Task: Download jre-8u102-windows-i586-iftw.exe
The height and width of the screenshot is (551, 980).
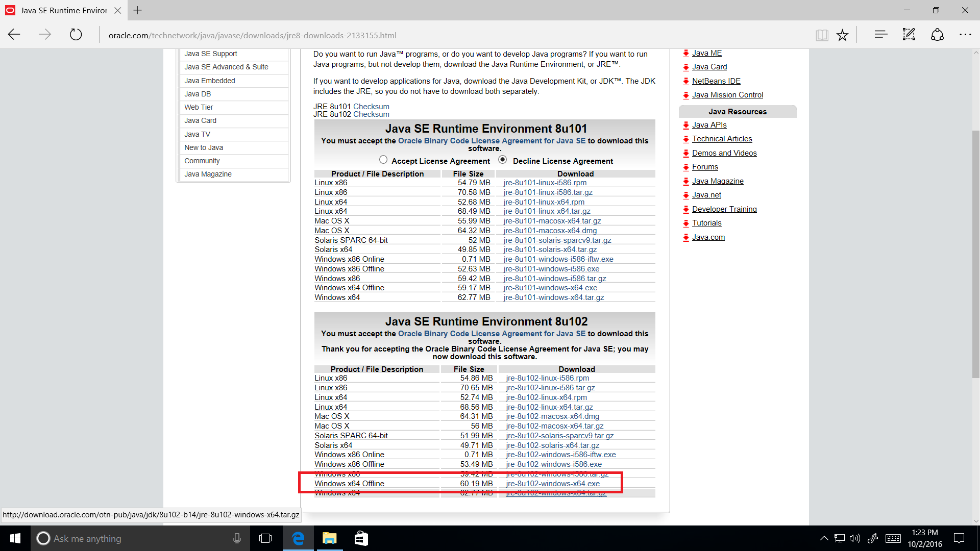Action: pyautogui.click(x=561, y=455)
